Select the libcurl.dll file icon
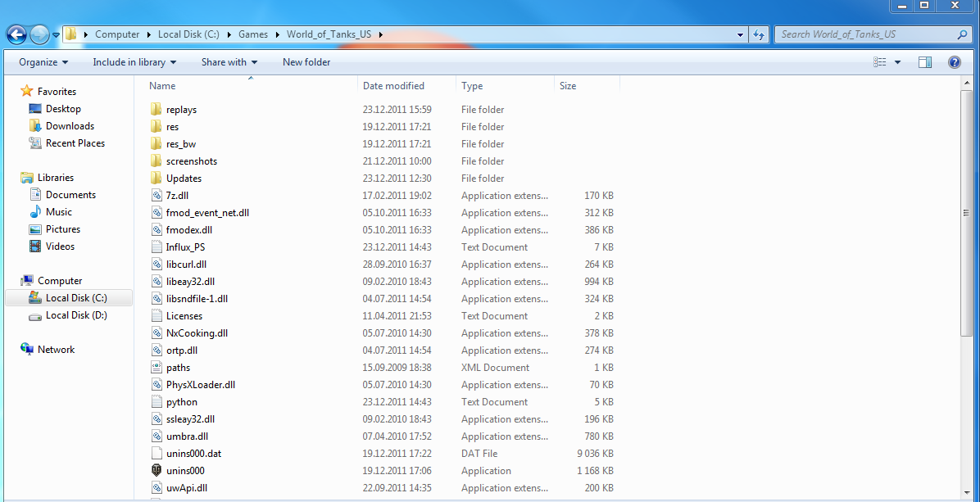 157,265
